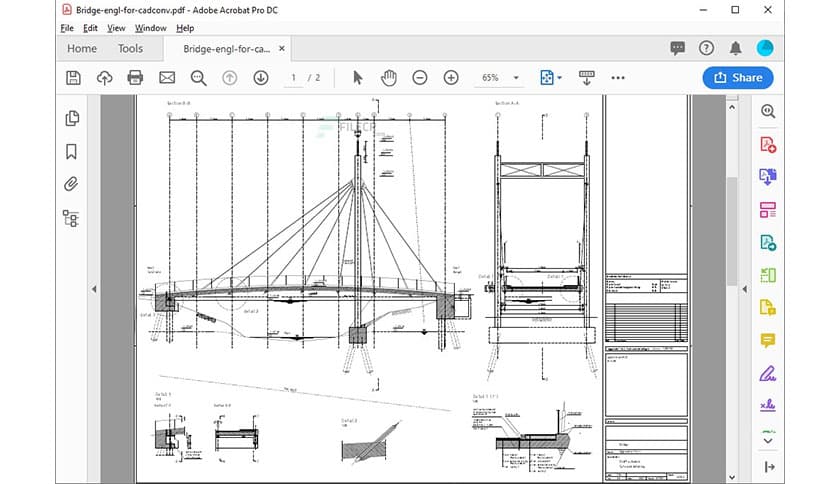Expand the left navigation pane arrow
Screen dimensions: 836x484
[x=94, y=289]
